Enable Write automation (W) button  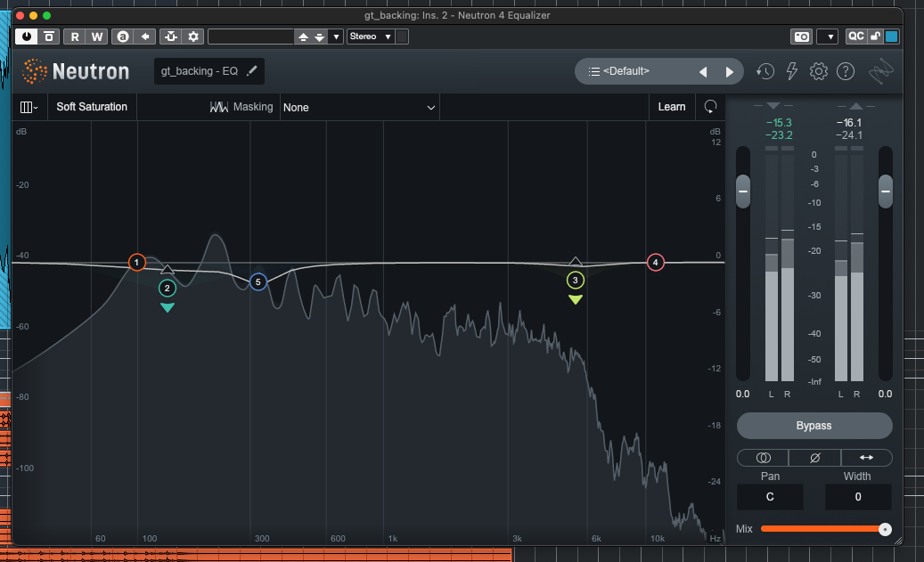point(96,37)
